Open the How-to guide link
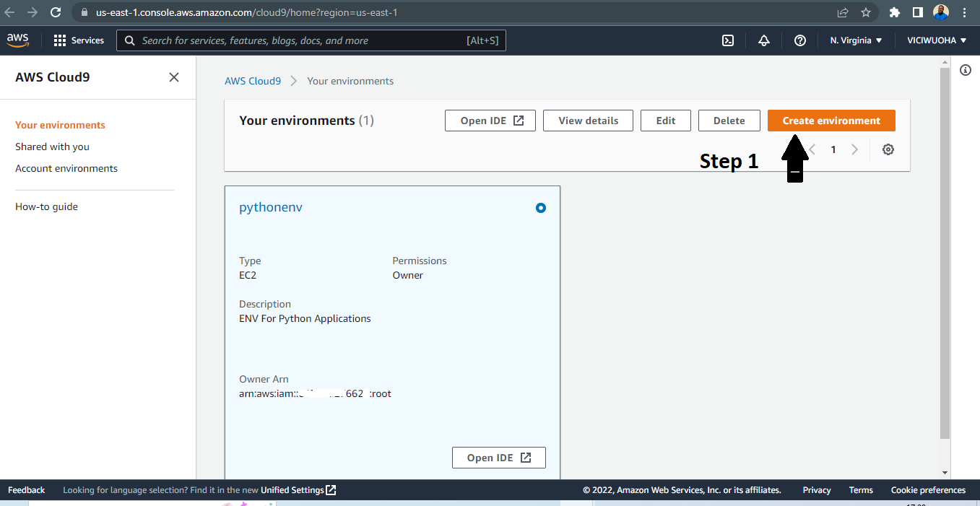The width and height of the screenshot is (980, 506). (46, 206)
